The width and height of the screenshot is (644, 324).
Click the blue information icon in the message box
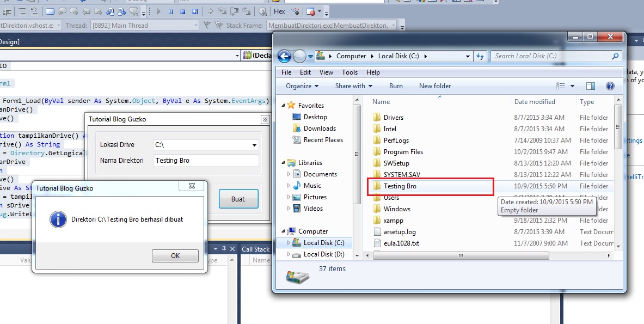coord(58,219)
